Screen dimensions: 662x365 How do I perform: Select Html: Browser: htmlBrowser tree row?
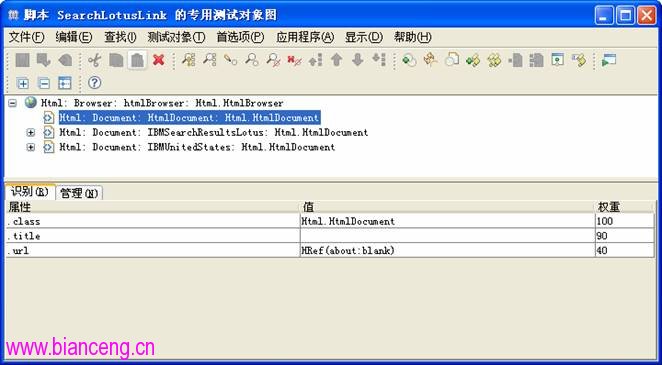[x=162, y=103]
